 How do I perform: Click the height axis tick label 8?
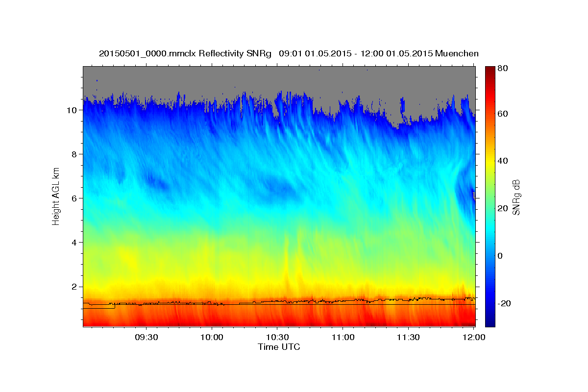[x=74, y=154]
